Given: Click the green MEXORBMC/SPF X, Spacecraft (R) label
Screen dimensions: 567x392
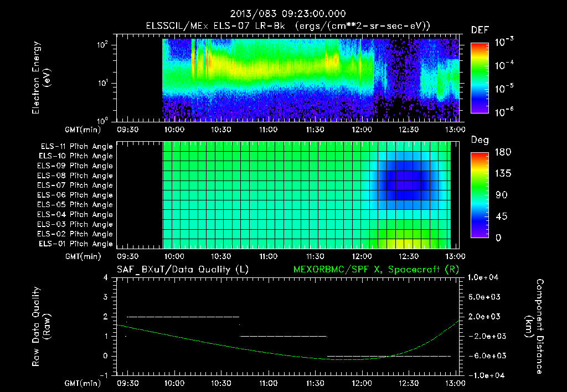Looking at the screenshot, I should pyautogui.click(x=376, y=270).
